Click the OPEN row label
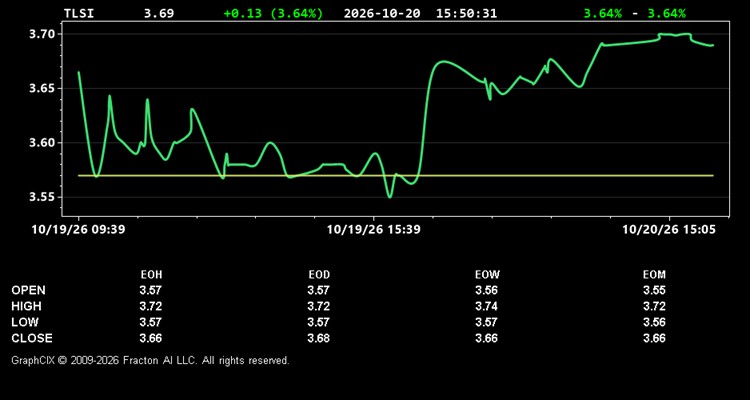Viewport: 750px width, 400px height. click(29, 290)
